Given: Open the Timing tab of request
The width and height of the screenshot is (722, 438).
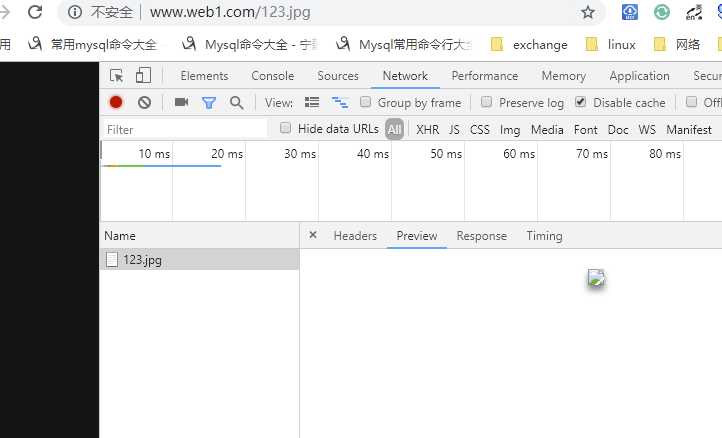Looking at the screenshot, I should point(544,236).
